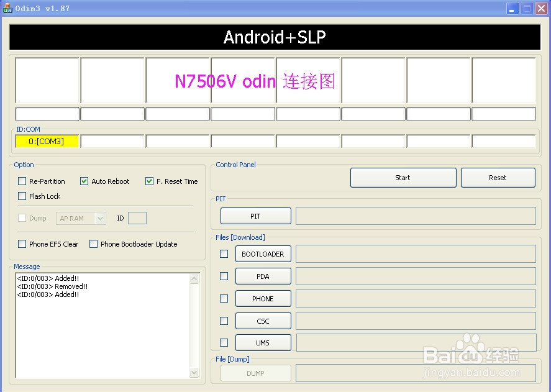Tick Phone Bootloader Update checkbox
This screenshot has width=551, height=392.
[93, 244]
